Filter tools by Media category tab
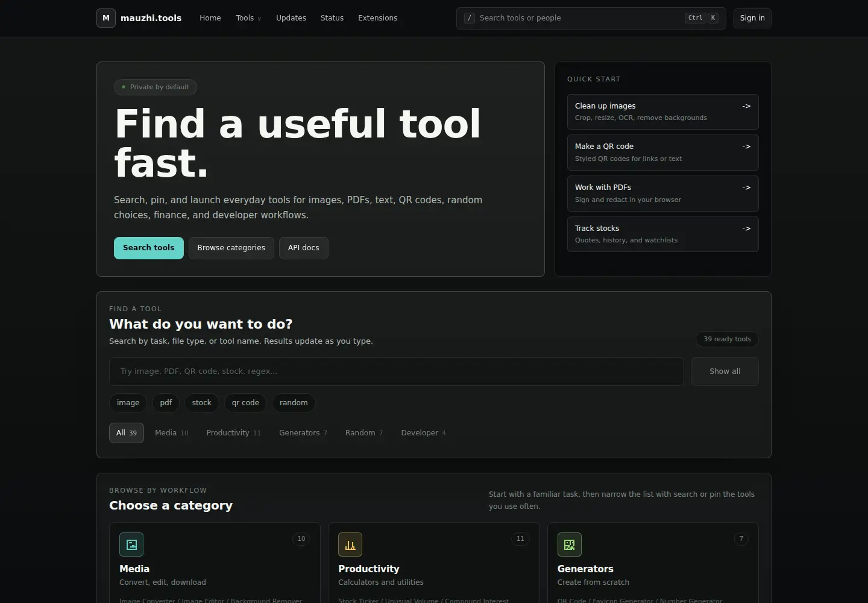Viewport: 868px width, 603px height. [172, 433]
